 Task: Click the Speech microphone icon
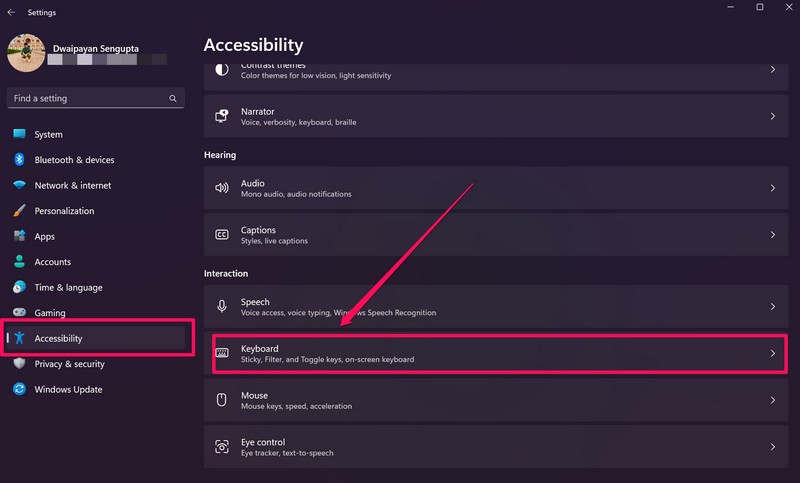222,306
